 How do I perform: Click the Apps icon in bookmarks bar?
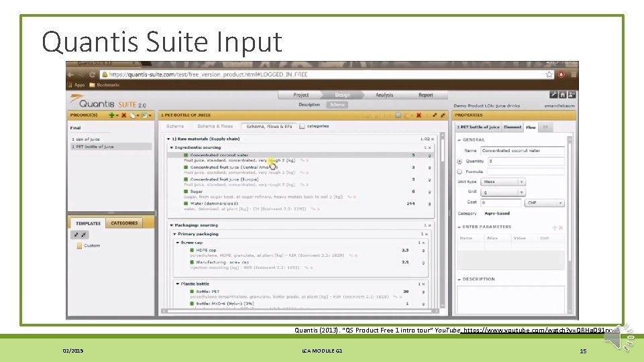[69, 85]
